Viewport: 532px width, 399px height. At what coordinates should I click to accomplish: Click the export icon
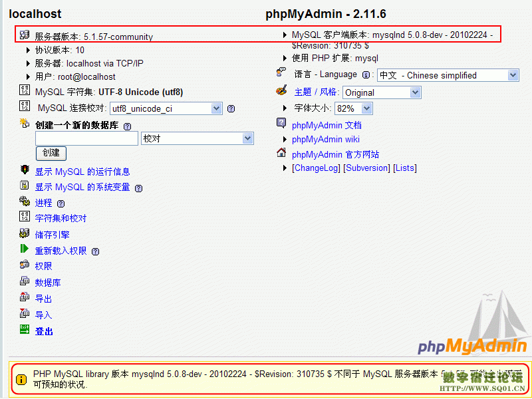(x=25, y=297)
